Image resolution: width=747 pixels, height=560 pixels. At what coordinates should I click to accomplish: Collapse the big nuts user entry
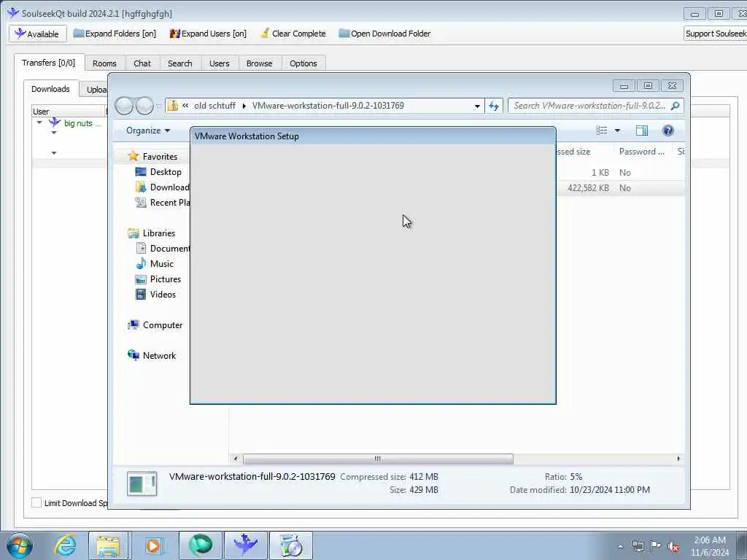pyautogui.click(x=39, y=122)
